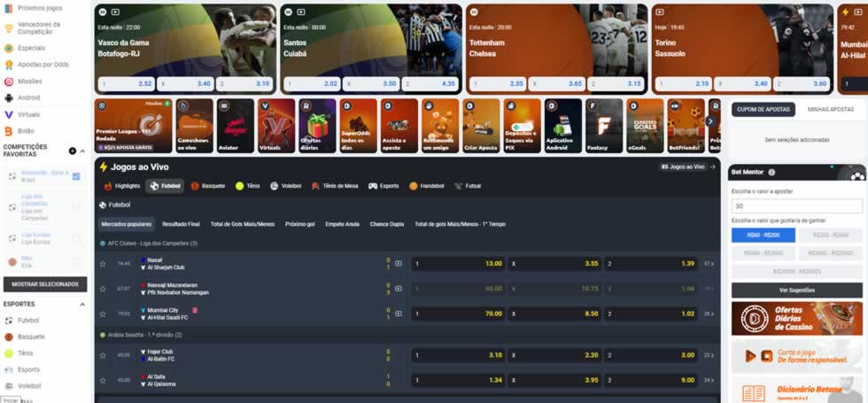Check the NBA EUA checkbox
Viewport: 868px width, 403px height.
coord(76,262)
